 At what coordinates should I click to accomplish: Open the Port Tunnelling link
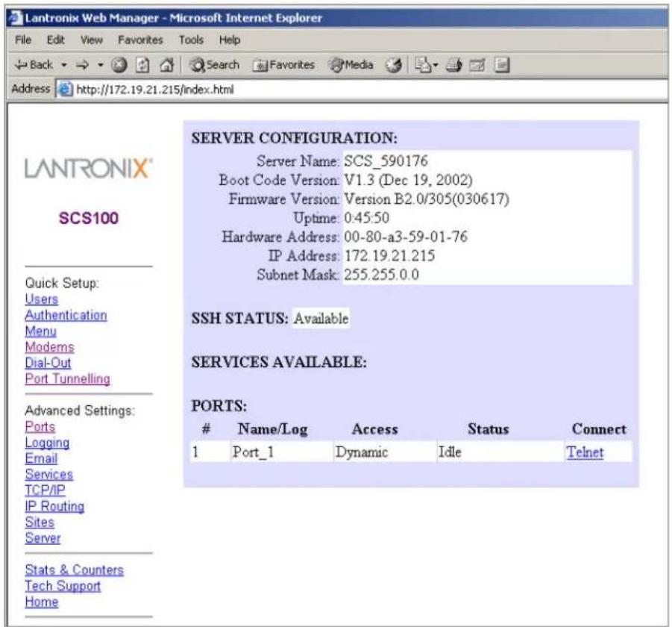click(68, 378)
